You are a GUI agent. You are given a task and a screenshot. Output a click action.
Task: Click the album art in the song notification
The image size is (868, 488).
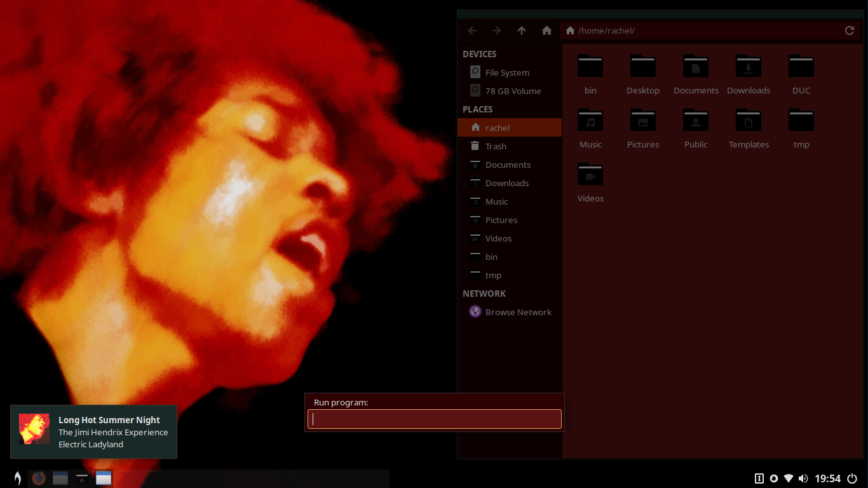34,429
